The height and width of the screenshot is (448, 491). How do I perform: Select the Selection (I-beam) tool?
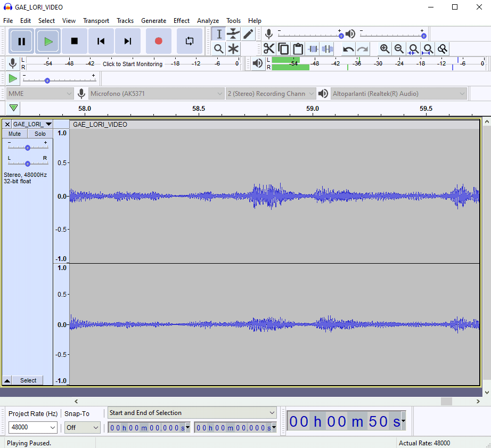click(x=219, y=34)
